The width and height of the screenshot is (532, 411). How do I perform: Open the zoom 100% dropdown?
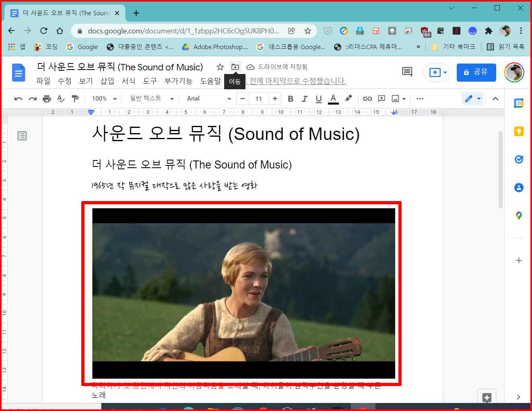[x=104, y=99]
